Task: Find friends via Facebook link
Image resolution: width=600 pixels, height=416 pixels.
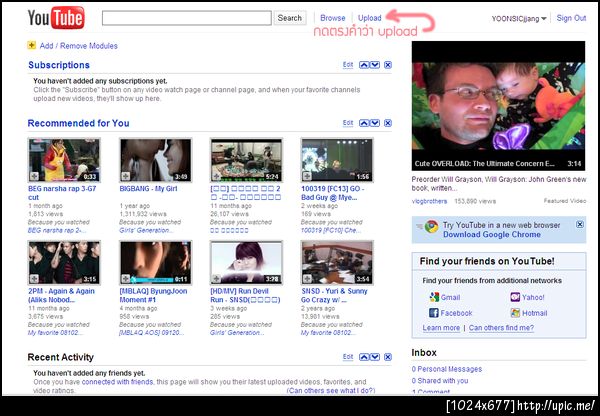Action: [456, 313]
